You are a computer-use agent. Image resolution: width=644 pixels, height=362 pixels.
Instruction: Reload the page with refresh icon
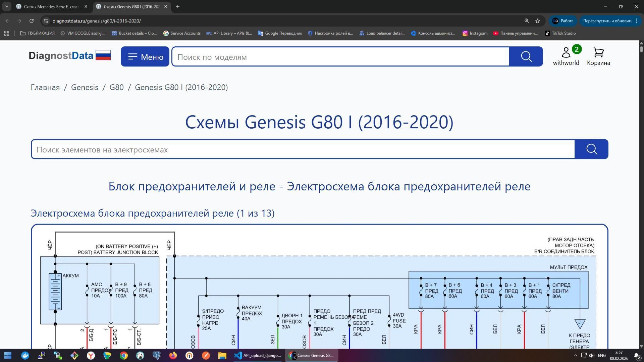pos(31,21)
